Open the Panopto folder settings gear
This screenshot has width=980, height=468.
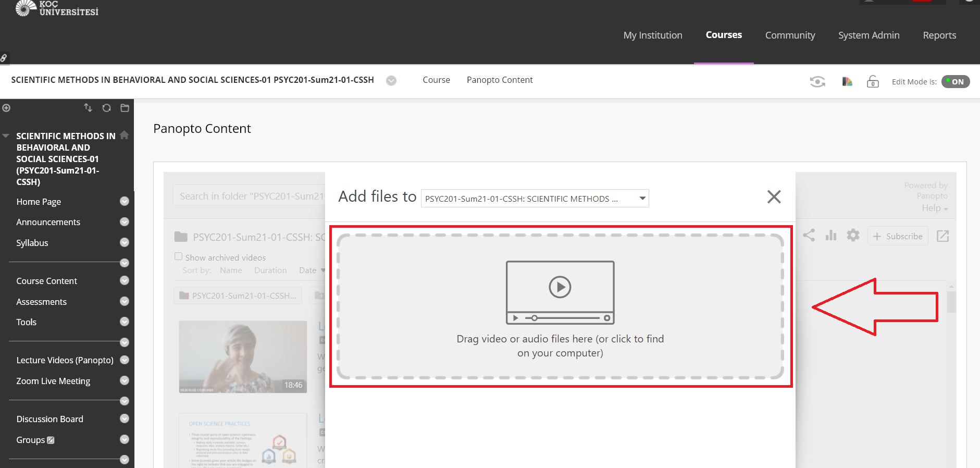[853, 236]
